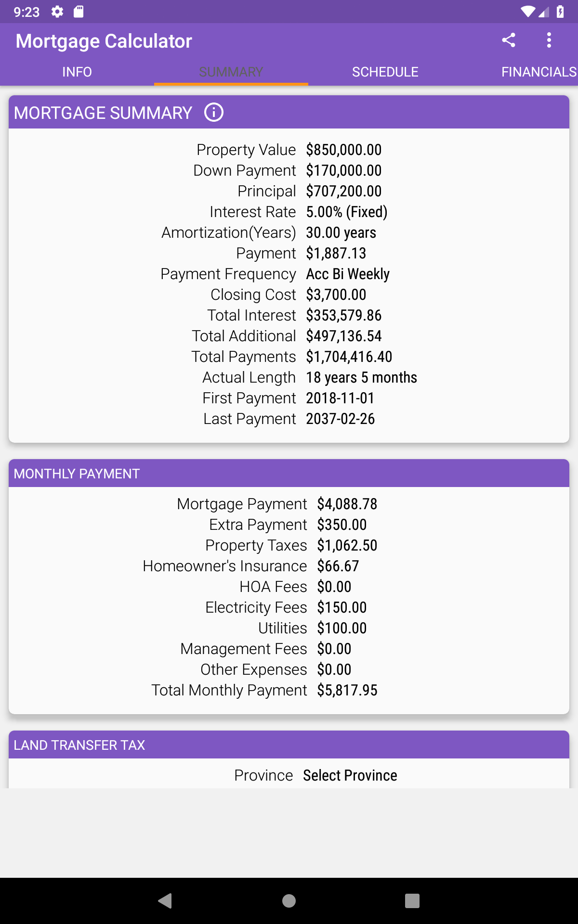Open the Select Province dropdown

(350, 775)
